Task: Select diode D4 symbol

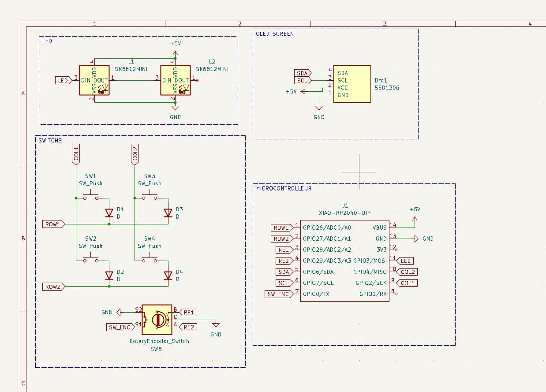Action: pyautogui.click(x=168, y=276)
